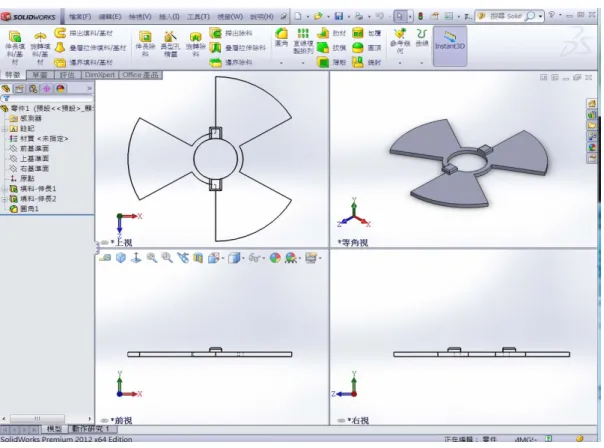Expand the dropdown below Reference Geometry
The width and height of the screenshot is (604, 448).
tap(400, 63)
